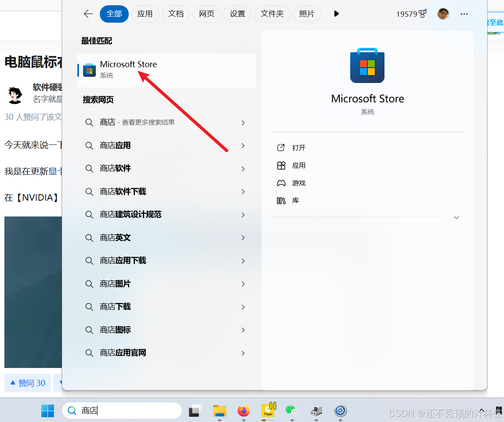Viewport: 504px width, 422px height.
Task: Switch to the 文档 filter tab
Action: 176,14
